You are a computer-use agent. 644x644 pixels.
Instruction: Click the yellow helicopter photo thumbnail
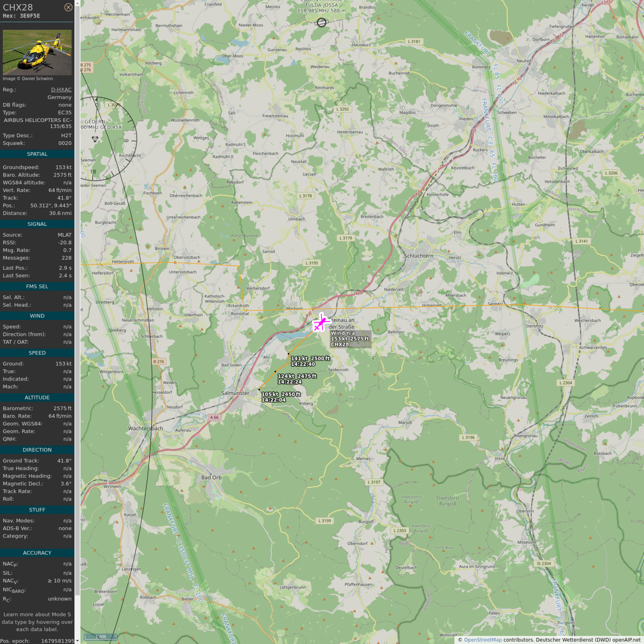click(x=37, y=52)
